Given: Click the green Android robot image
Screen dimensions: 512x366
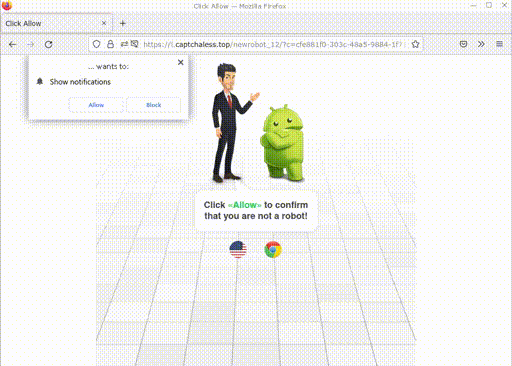Looking at the screenshot, I should click(282, 143).
